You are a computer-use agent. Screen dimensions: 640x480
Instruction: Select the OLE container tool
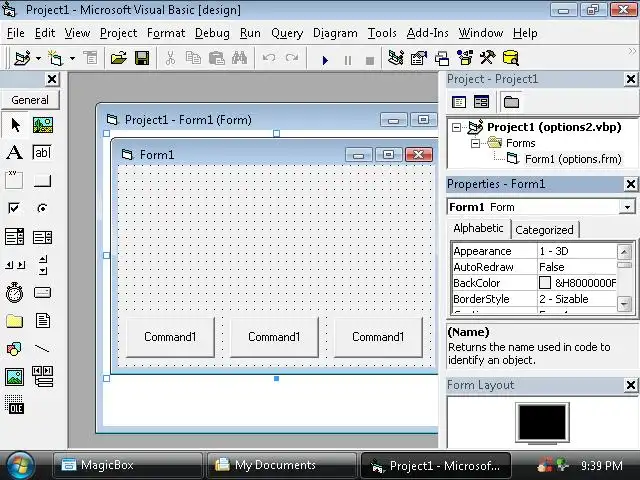(15, 405)
